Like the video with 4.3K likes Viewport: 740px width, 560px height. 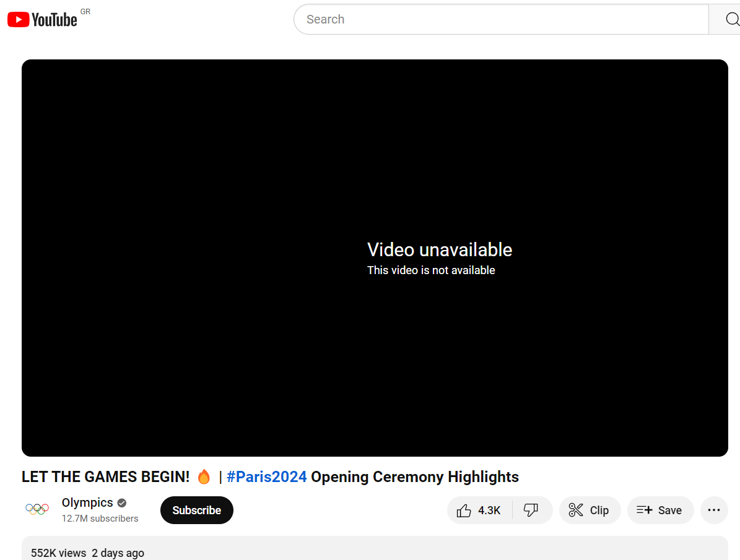479,510
